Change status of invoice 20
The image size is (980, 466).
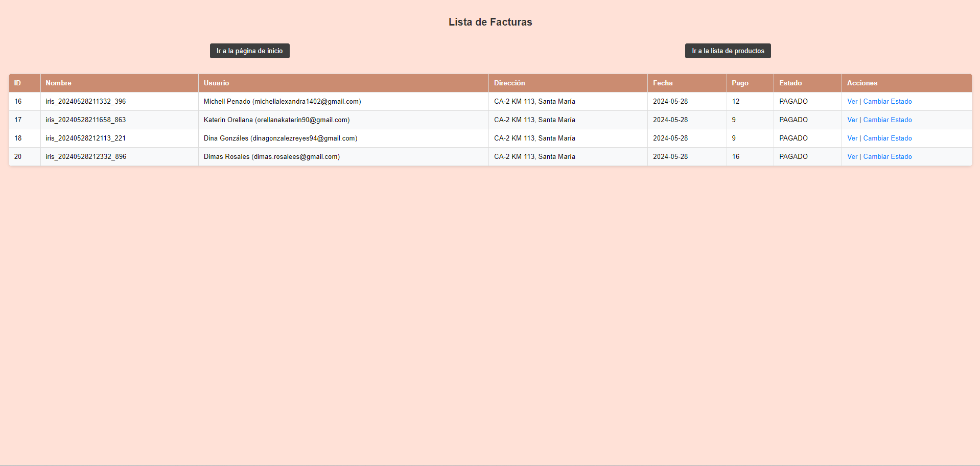click(888, 156)
